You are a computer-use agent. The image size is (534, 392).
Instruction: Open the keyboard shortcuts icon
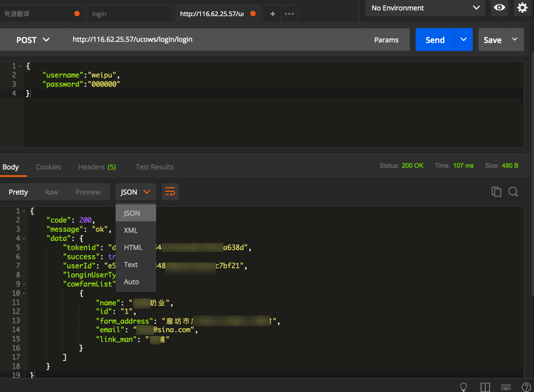(x=506, y=387)
